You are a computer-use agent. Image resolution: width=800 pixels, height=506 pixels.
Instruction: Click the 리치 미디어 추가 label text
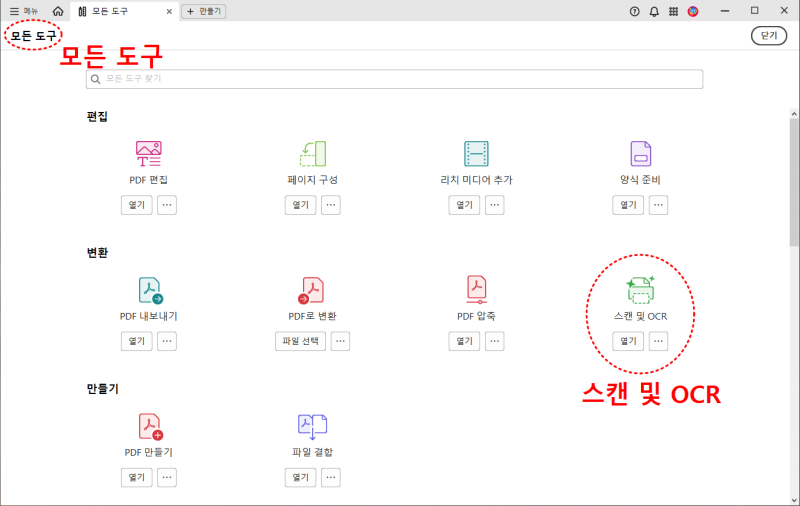tap(476, 180)
